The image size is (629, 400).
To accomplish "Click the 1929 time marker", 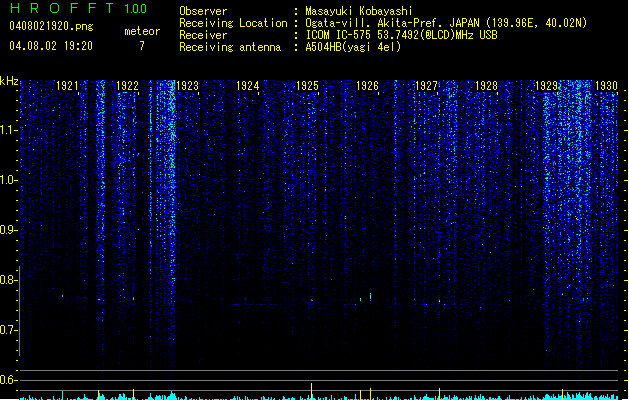I will click(x=546, y=85).
